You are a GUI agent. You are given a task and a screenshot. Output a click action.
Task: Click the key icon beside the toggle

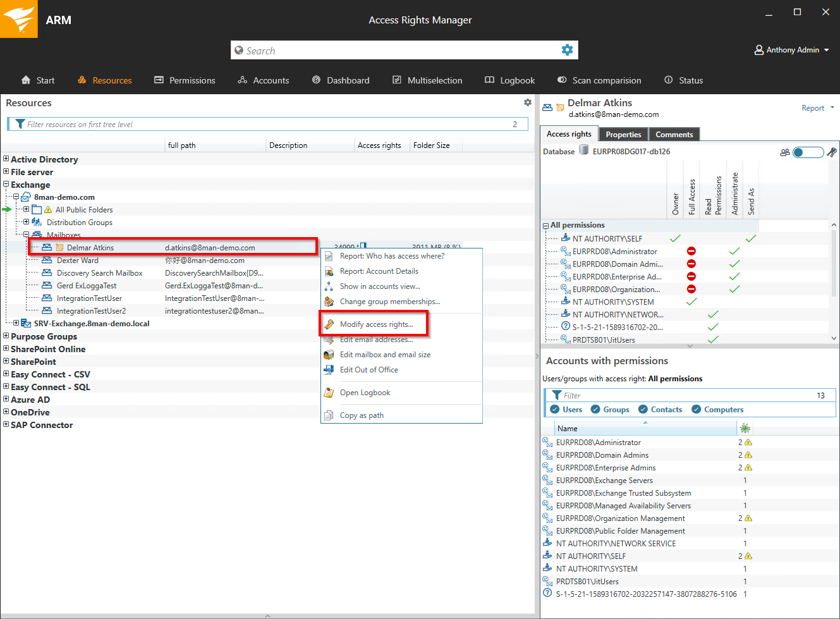(x=832, y=152)
